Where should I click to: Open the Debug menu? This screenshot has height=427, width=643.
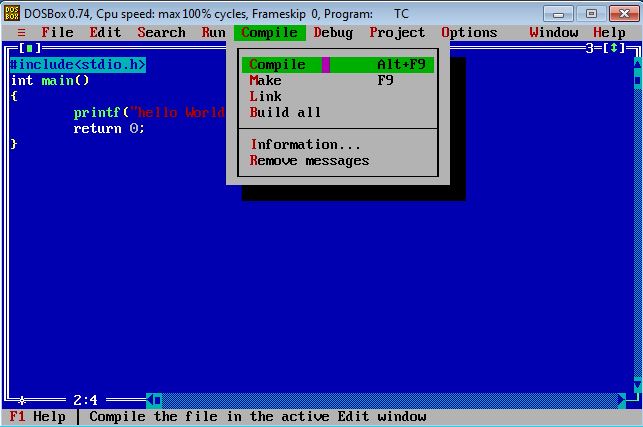point(333,33)
